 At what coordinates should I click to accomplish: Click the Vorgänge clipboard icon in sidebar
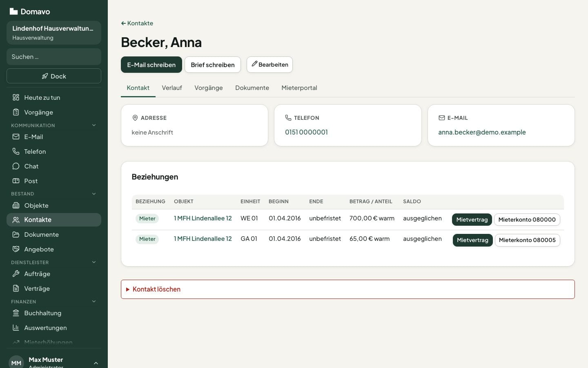click(16, 112)
